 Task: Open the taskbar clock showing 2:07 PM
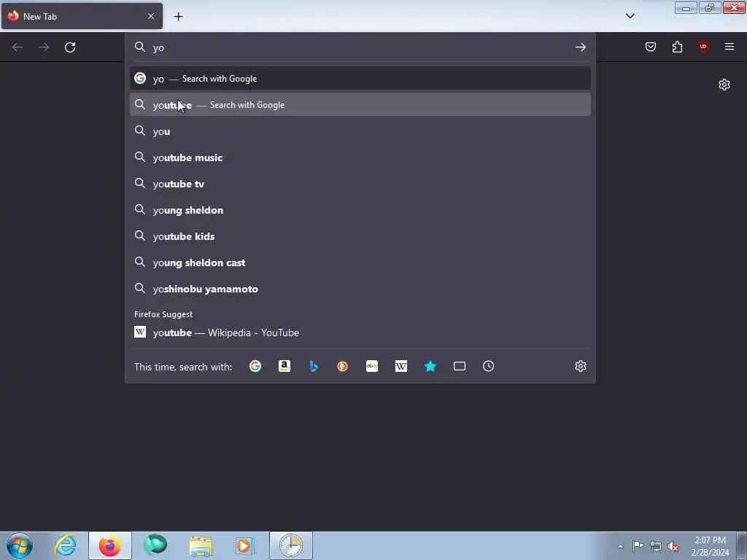pos(710,546)
